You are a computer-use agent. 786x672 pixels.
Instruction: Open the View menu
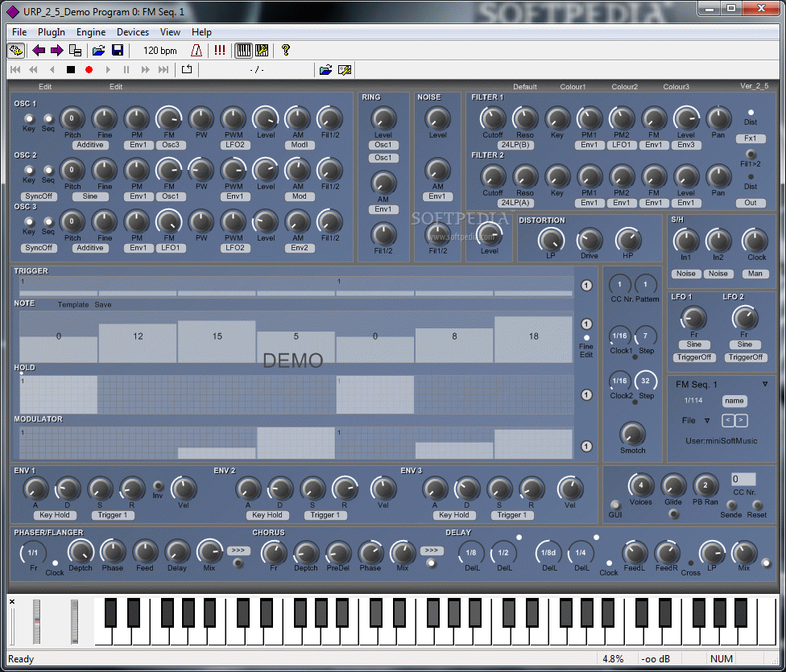tap(170, 32)
